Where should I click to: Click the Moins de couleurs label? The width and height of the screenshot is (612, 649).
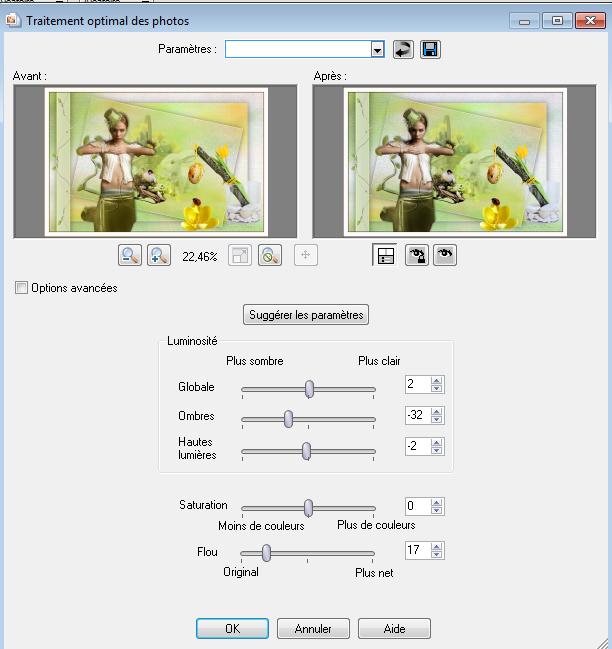pyautogui.click(x=261, y=526)
